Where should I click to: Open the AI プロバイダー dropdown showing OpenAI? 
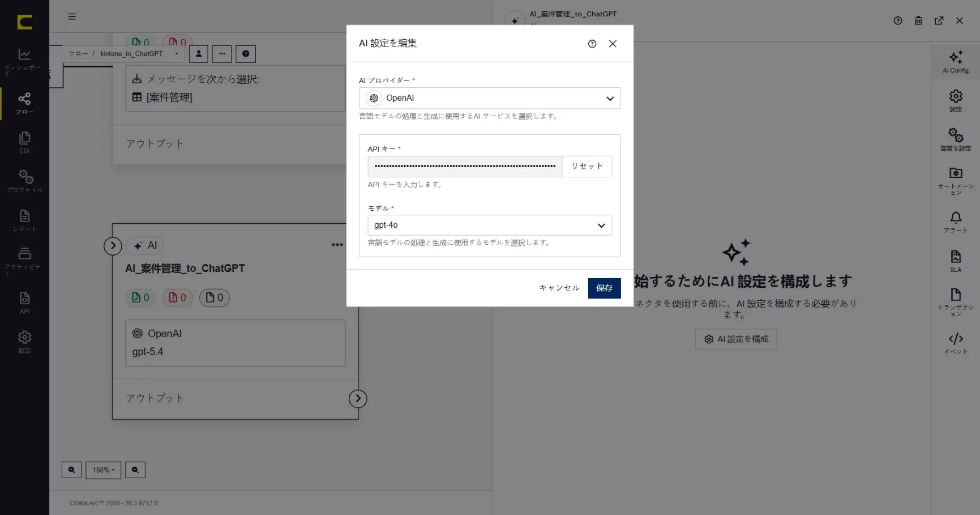pyautogui.click(x=490, y=98)
